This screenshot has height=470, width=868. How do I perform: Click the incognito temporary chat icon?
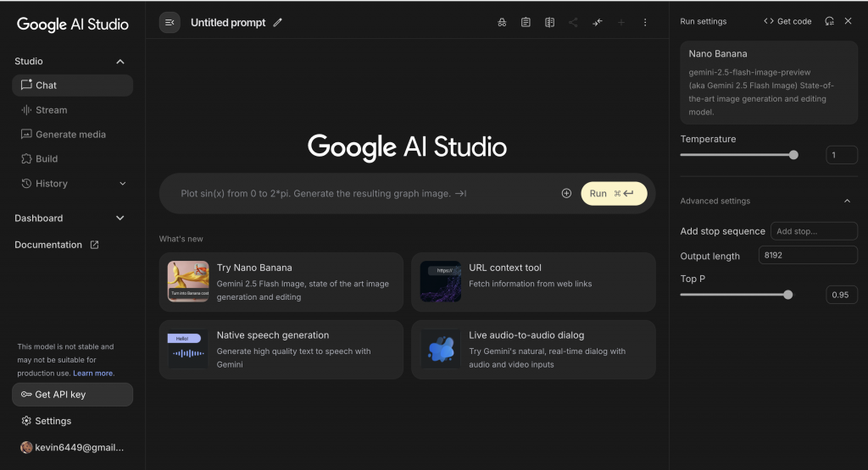tap(502, 23)
